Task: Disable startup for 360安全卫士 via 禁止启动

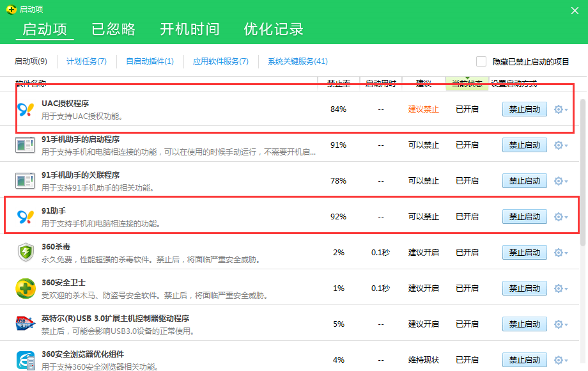Action: [x=524, y=288]
